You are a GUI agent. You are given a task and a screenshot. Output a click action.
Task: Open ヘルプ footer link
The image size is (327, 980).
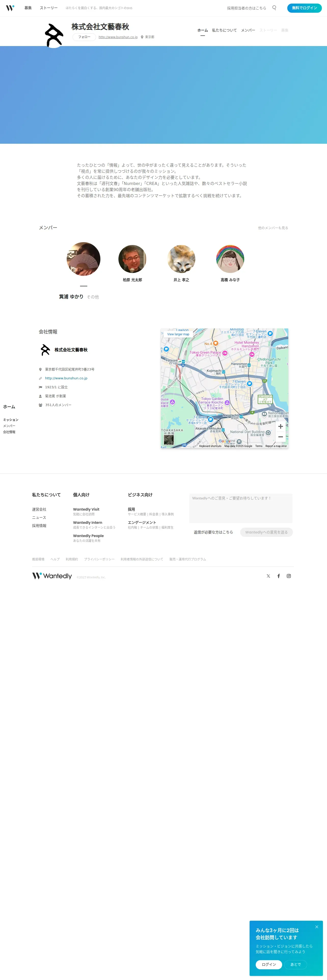[x=55, y=559]
